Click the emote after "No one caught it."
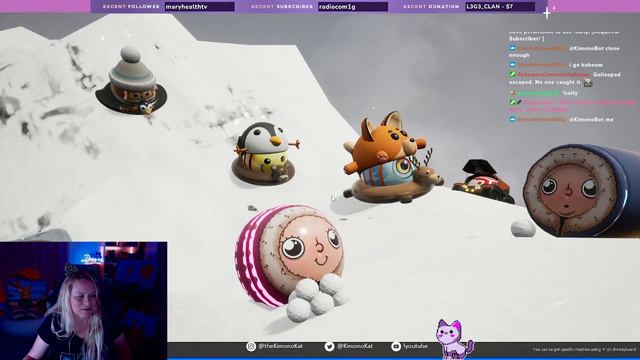 tap(588, 82)
